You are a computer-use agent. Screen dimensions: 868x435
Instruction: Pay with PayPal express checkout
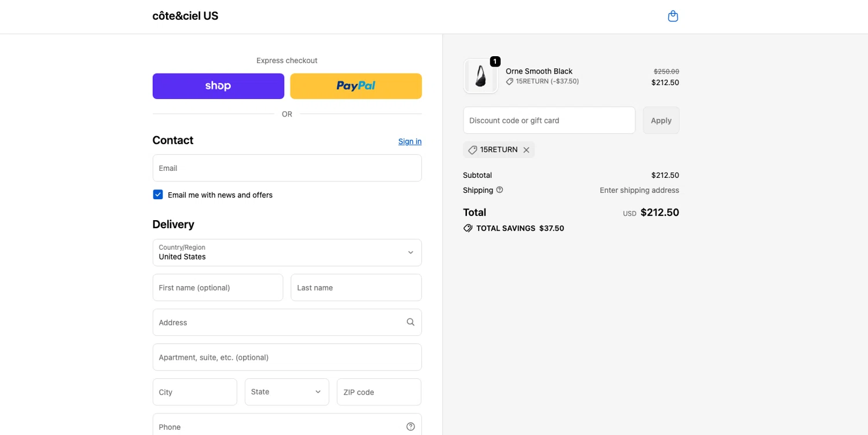(x=356, y=86)
